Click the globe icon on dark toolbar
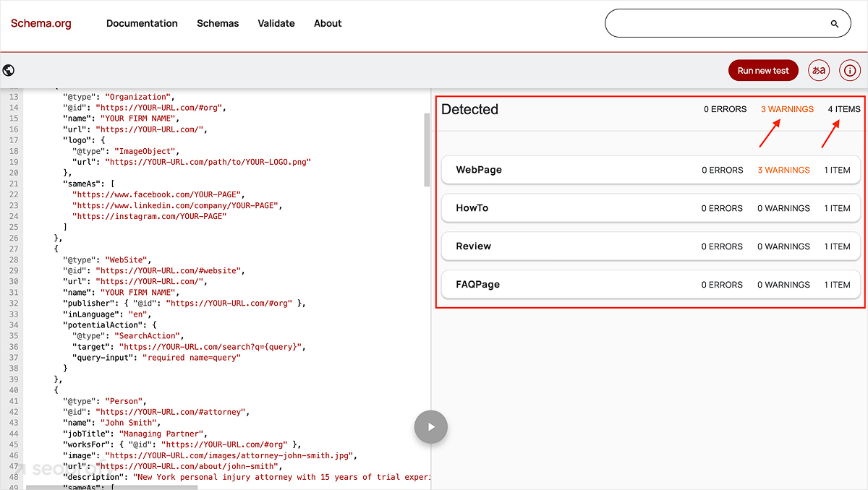The image size is (868, 490). tap(8, 69)
